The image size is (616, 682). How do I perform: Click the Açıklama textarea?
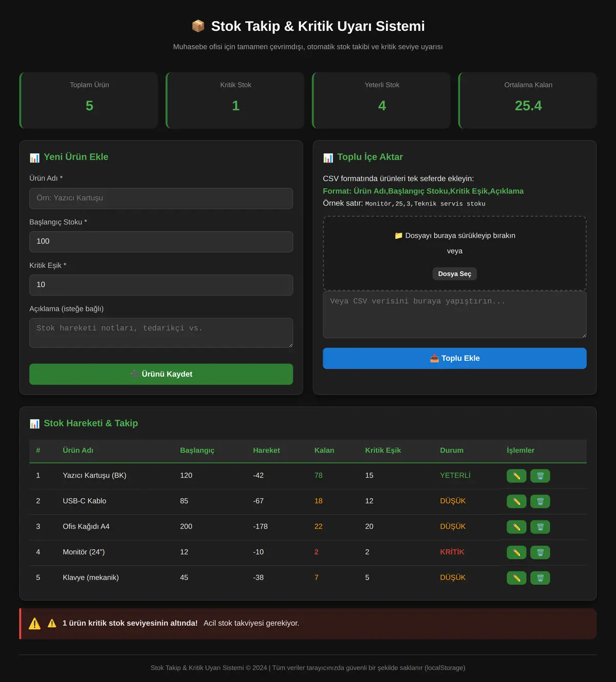click(x=161, y=333)
